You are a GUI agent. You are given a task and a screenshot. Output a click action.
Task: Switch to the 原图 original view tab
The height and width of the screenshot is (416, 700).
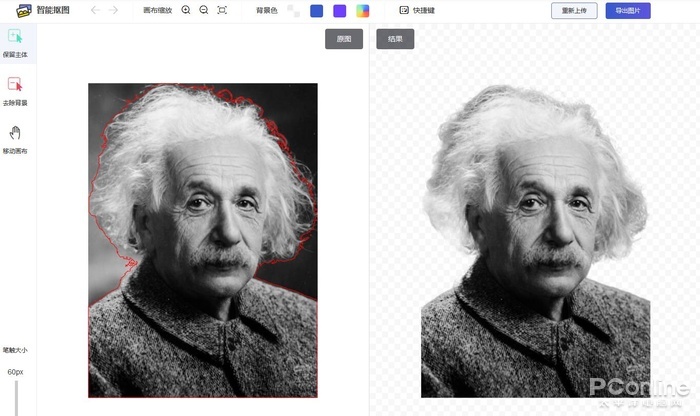tap(344, 39)
